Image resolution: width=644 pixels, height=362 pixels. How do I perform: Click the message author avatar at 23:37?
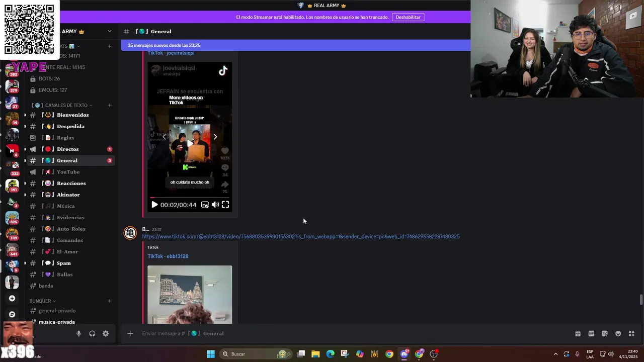click(130, 233)
